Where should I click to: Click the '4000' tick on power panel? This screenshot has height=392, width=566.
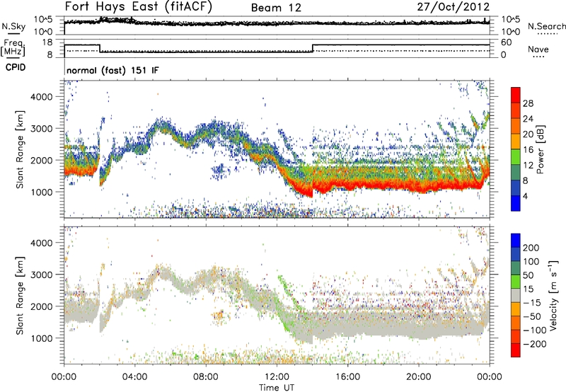[41, 97]
